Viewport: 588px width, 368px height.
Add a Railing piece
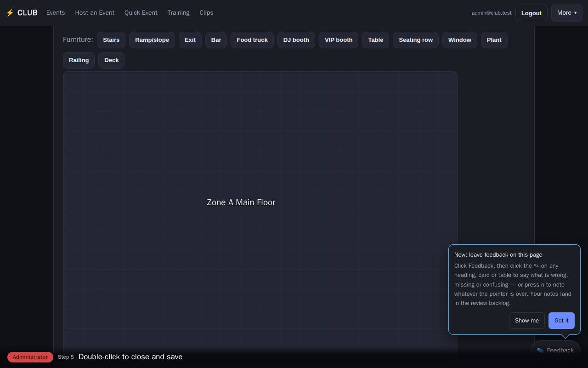pos(79,60)
